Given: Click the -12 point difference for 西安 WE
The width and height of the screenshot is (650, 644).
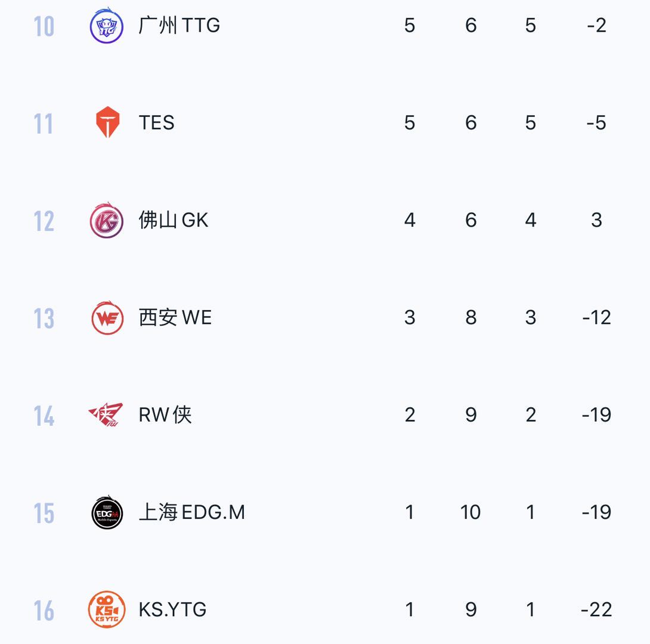Looking at the screenshot, I should (596, 317).
